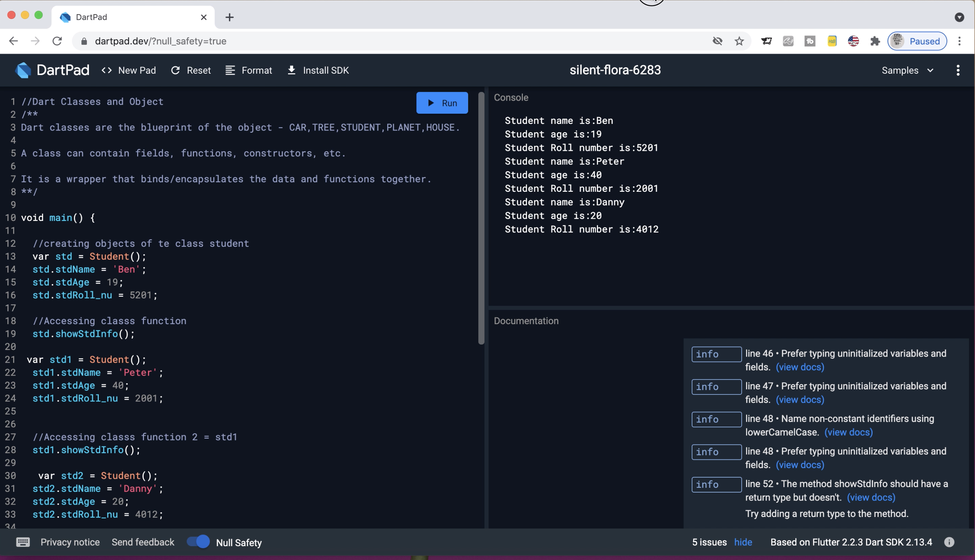The height and width of the screenshot is (560, 975).
Task: Open the Samples dropdown
Action: pos(908,70)
